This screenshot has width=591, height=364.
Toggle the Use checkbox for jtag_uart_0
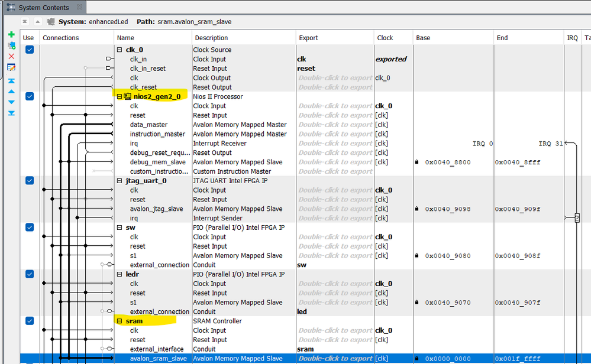pyautogui.click(x=30, y=181)
